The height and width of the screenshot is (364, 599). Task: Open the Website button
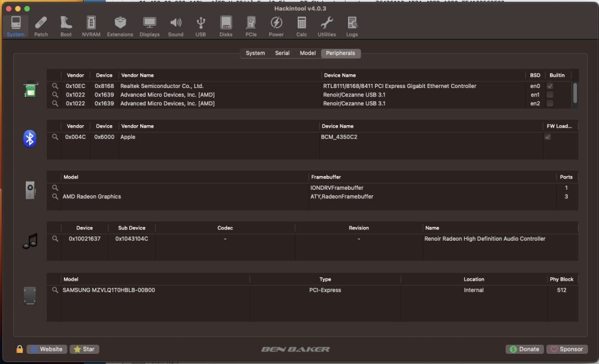coord(47,349)
